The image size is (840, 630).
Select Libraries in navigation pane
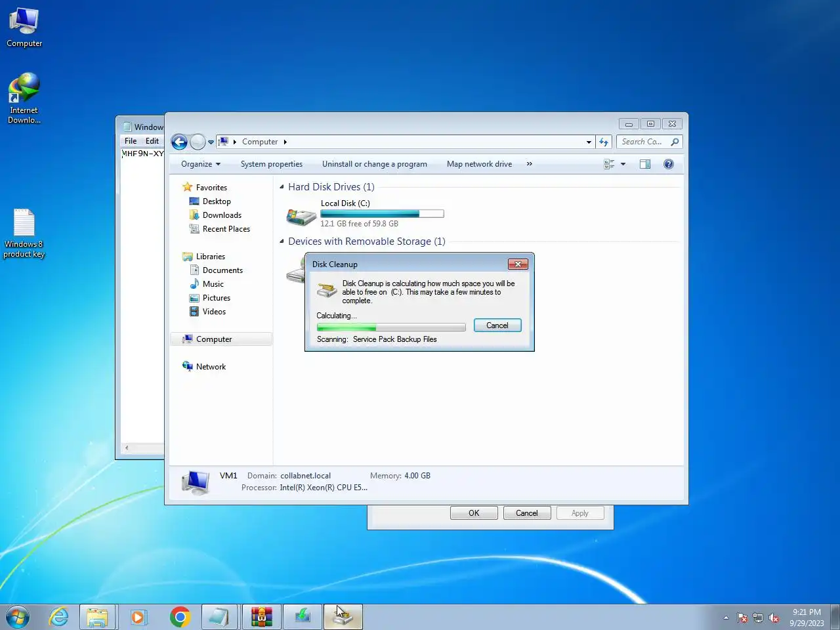pos(211,257)
